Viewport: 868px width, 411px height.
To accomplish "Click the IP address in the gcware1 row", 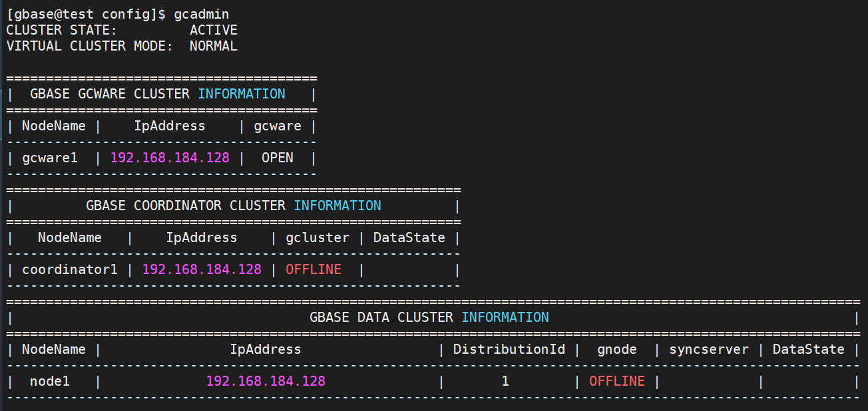I will [x=170, y=158].
